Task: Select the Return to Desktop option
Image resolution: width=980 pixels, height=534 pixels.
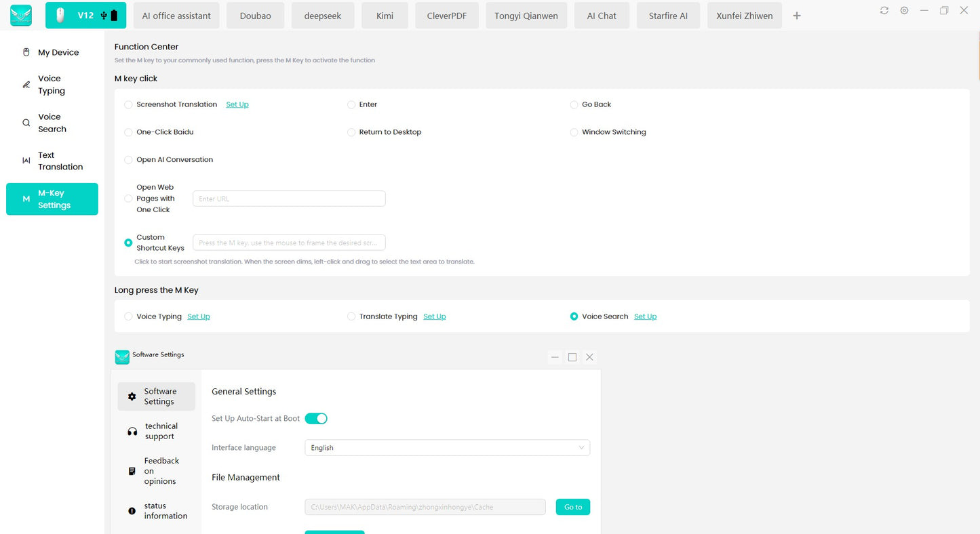Action: (351, 133)
